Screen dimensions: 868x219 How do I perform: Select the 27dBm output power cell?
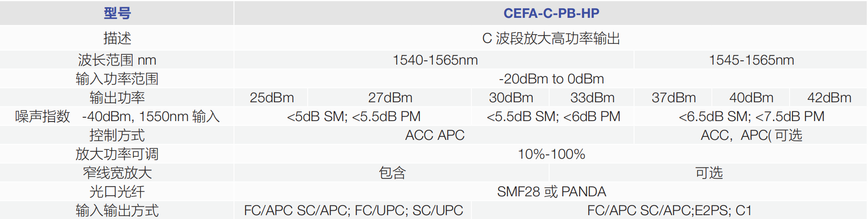point(390,97)
